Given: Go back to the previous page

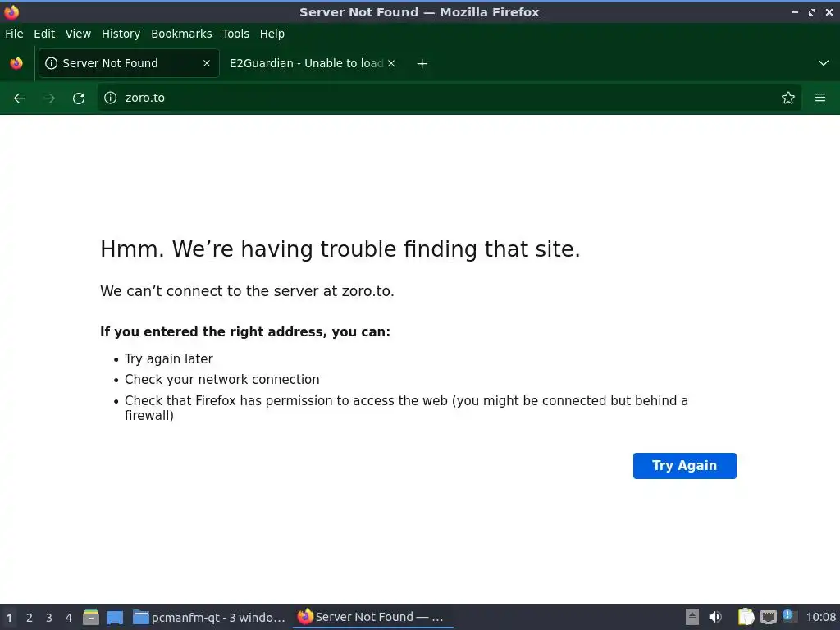Looking at the screenshot, I should click(20, 98).
